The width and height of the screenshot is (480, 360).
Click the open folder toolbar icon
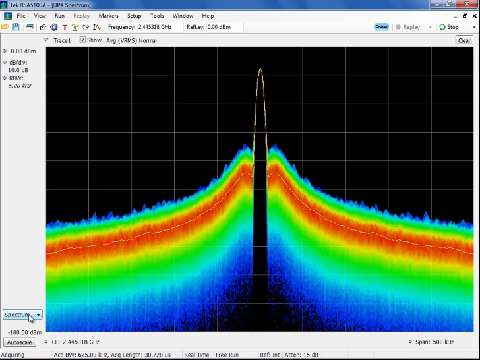coord(5,27)
